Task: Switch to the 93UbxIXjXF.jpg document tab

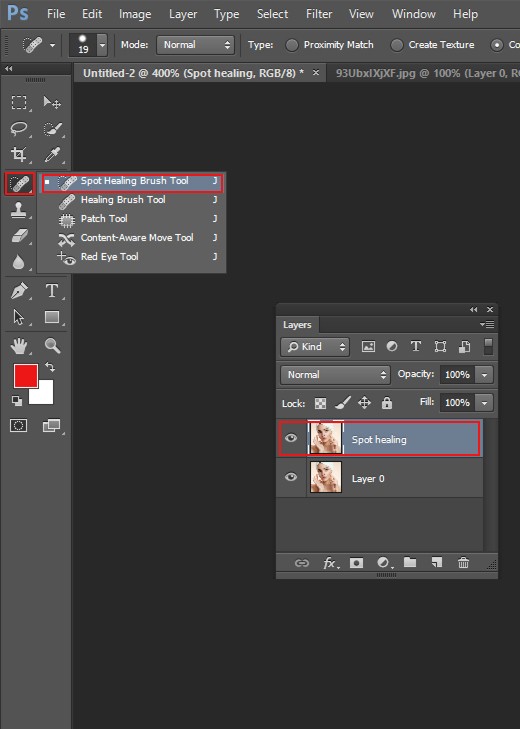Action: [423, 73]
